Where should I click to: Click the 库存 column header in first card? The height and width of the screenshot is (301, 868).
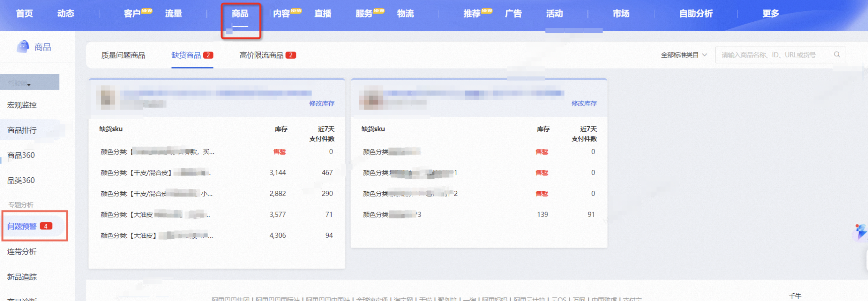click(x=281, y=129)
